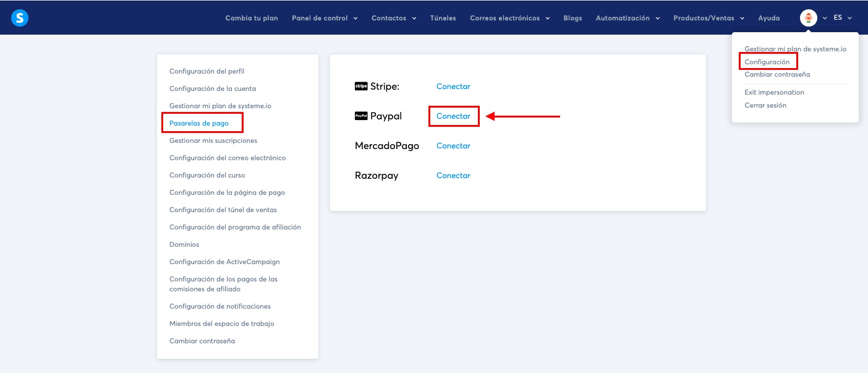
Task: Click the Razorpay gateway label
Action: (378, 175)
